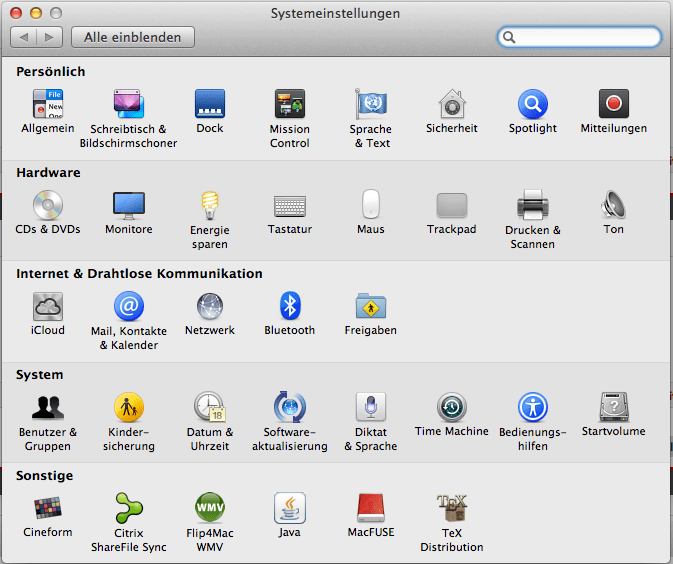The height and width of the screenshot is (564, 673).
Task: Go forward with the right arrow button
Action: tap(50, 37)
